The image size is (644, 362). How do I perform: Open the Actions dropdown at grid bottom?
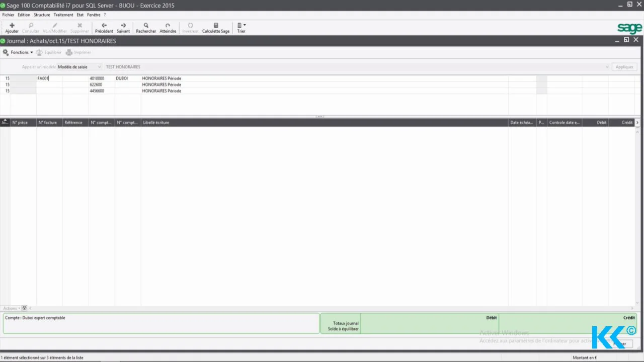(11, 308)
